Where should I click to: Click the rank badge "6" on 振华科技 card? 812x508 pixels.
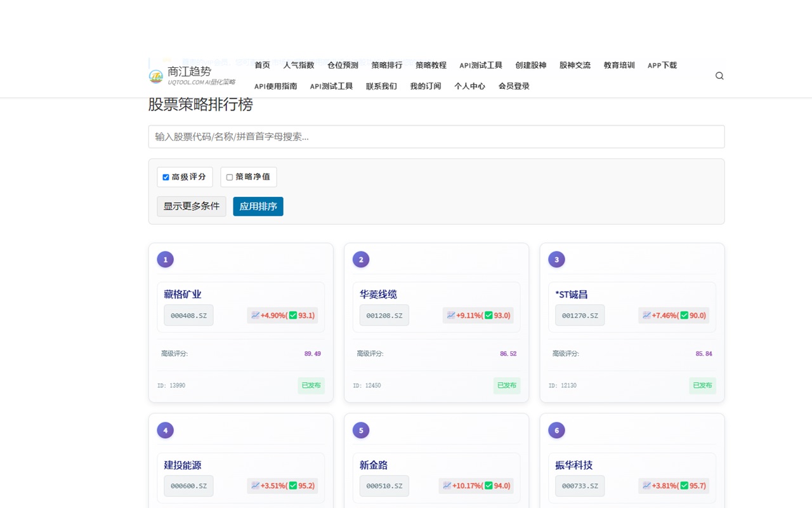(x=556, y=430)
